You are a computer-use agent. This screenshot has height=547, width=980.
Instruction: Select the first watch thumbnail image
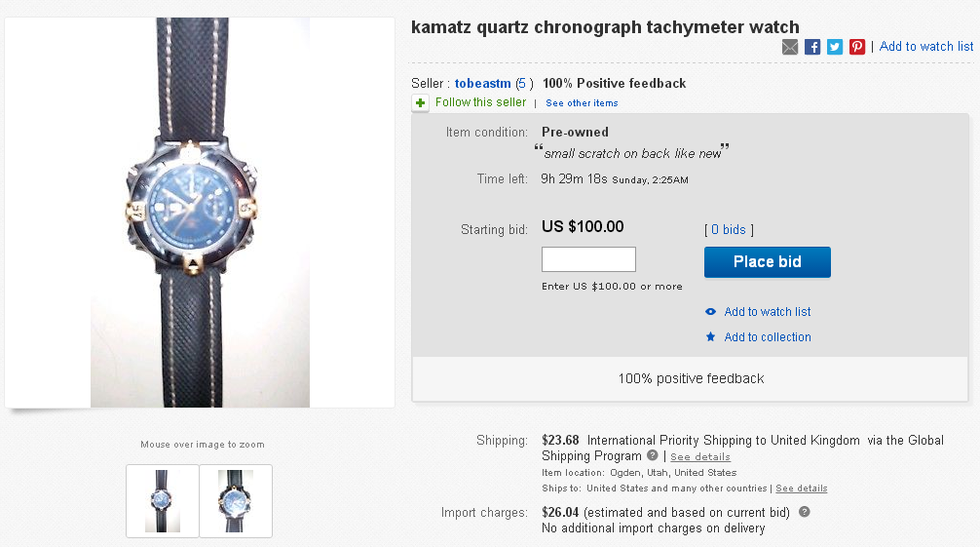163,501
